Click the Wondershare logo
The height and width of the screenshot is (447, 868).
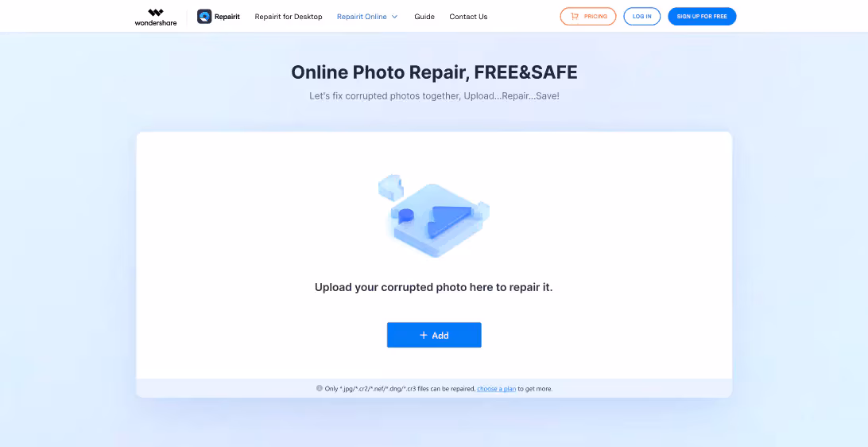156,17
